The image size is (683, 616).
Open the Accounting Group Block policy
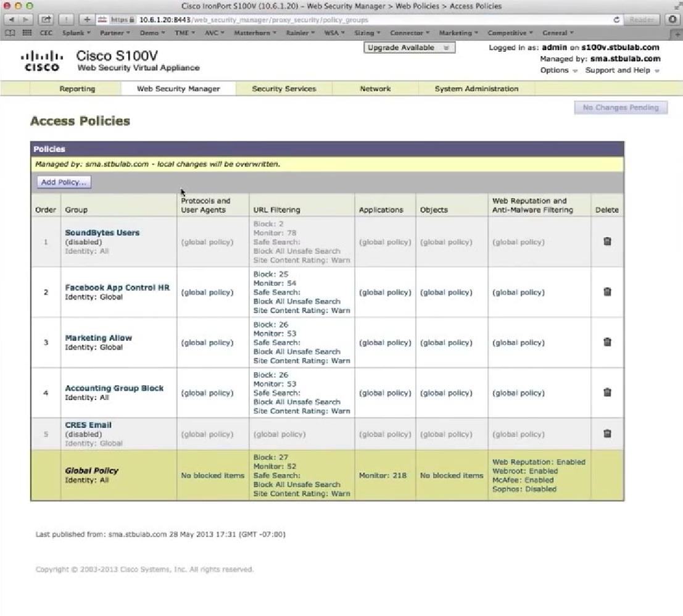(114, 388)
